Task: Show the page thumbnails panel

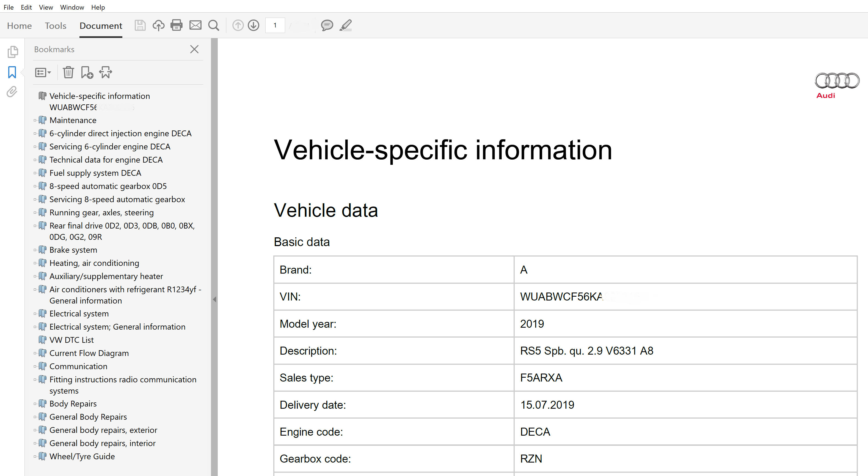Action: (x=12, y=52)
